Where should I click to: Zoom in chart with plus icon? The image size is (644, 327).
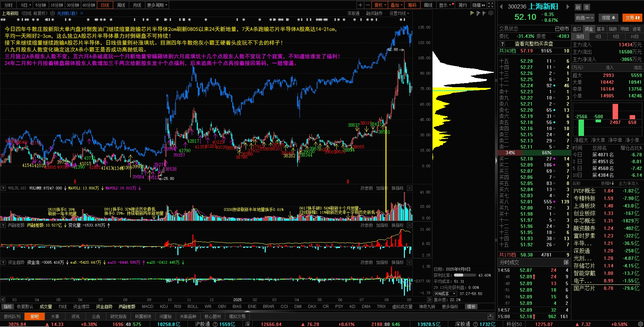(360, 5)
